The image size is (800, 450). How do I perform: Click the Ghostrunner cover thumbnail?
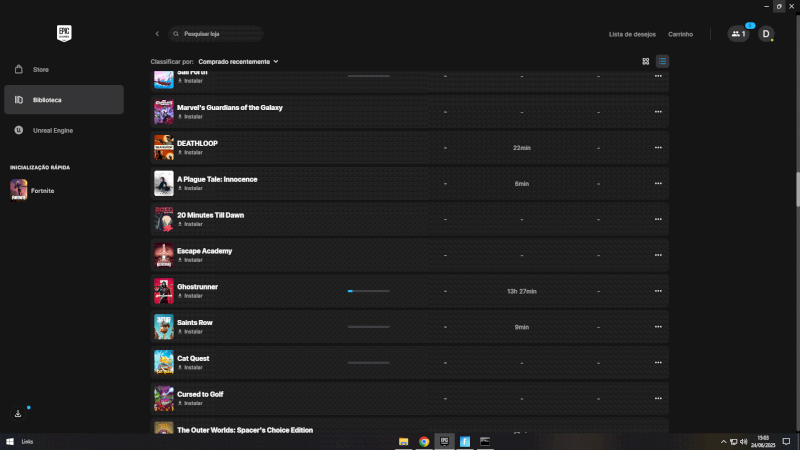click(x=164, y=291)
